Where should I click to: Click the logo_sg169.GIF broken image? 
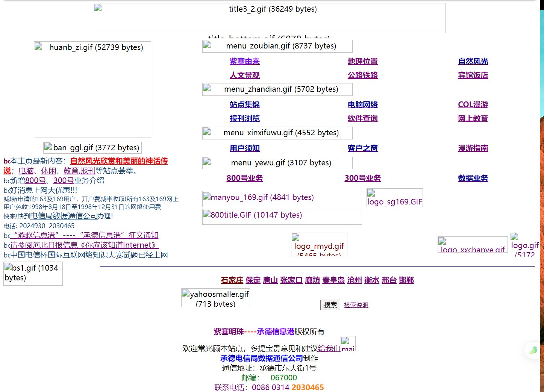tap(394, 198)
